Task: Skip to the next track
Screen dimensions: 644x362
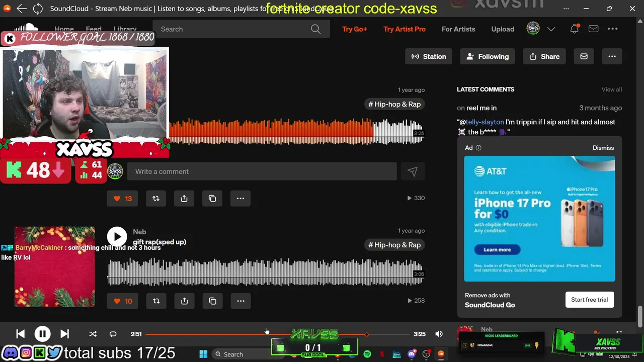Action: [x=64, y=334]
